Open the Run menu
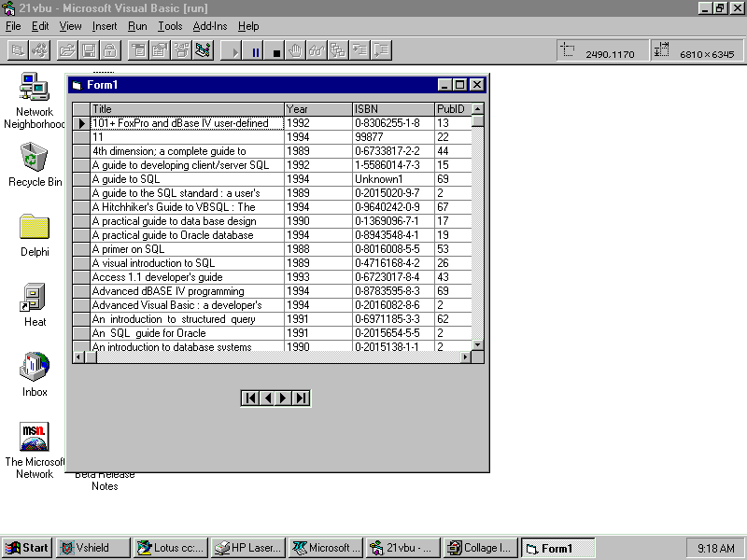This screenshot has width=747, height=560. (137, 26)
